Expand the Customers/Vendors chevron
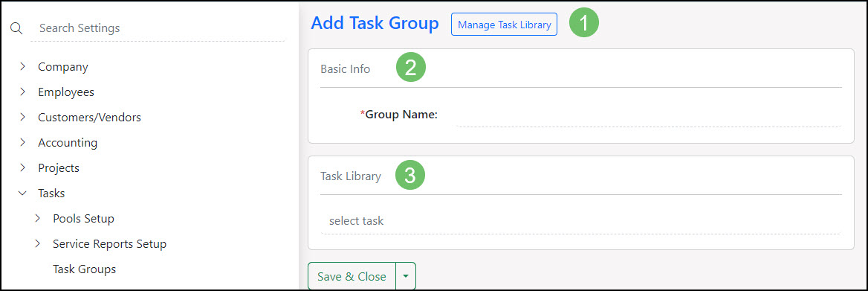The width and height of the screenshot is (868, 291). 23,117
